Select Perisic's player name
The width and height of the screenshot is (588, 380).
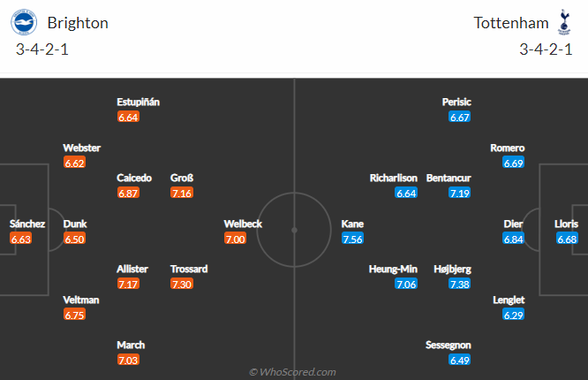pos(456,102)
